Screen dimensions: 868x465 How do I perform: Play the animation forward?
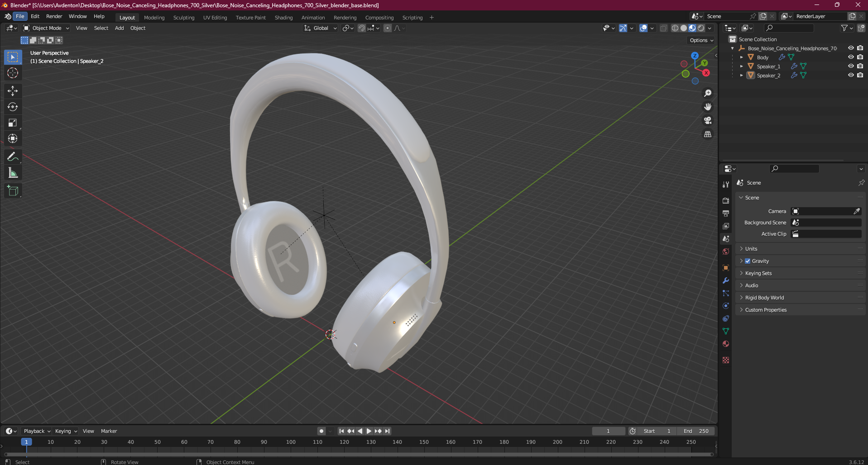point(369,431)
